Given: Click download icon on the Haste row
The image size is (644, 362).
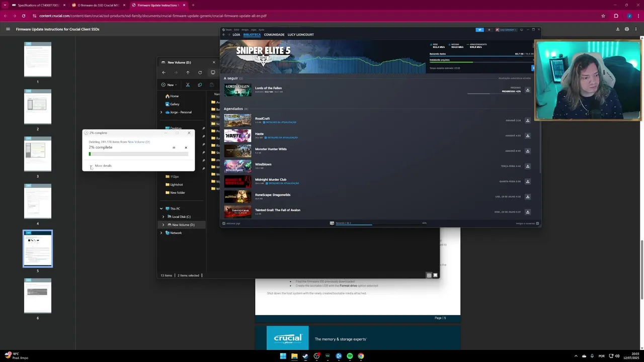Looking at the screenshot, I should point(527,136).
